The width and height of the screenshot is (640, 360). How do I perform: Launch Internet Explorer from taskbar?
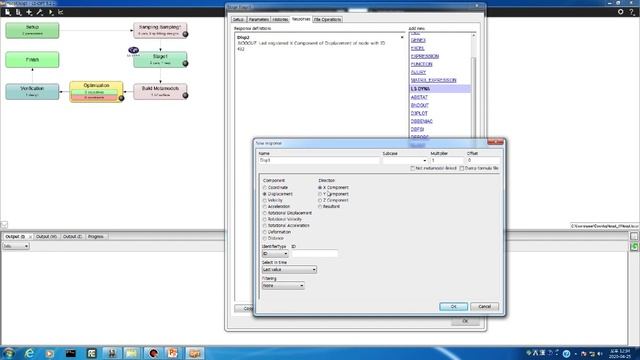29,353
